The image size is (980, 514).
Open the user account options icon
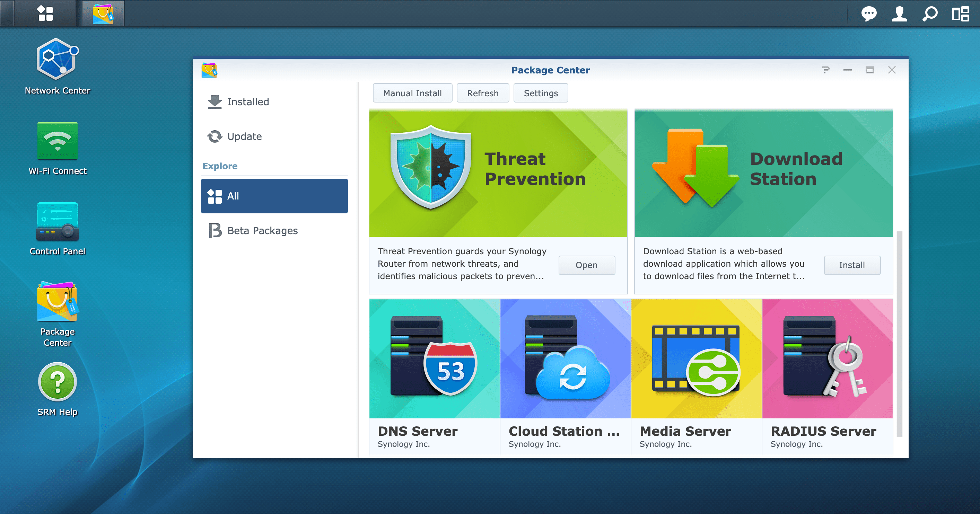[899, 14]
